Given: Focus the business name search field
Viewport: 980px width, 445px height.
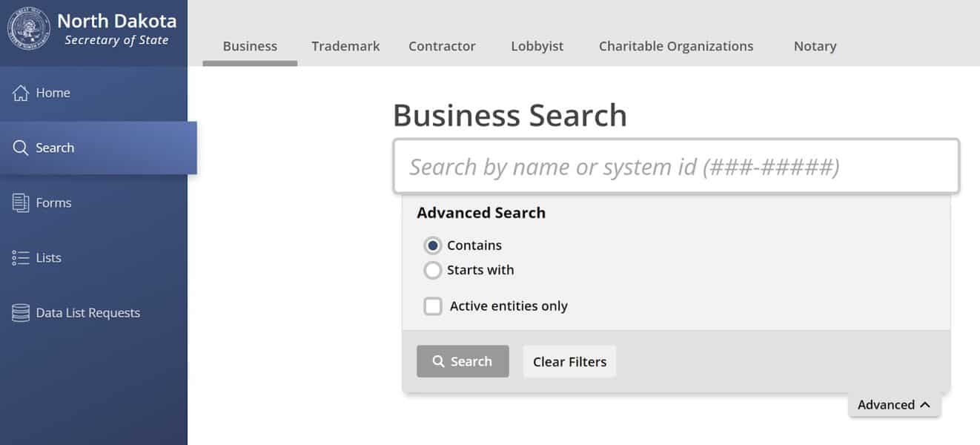Looking at the screenshot, I should [676, 166].
